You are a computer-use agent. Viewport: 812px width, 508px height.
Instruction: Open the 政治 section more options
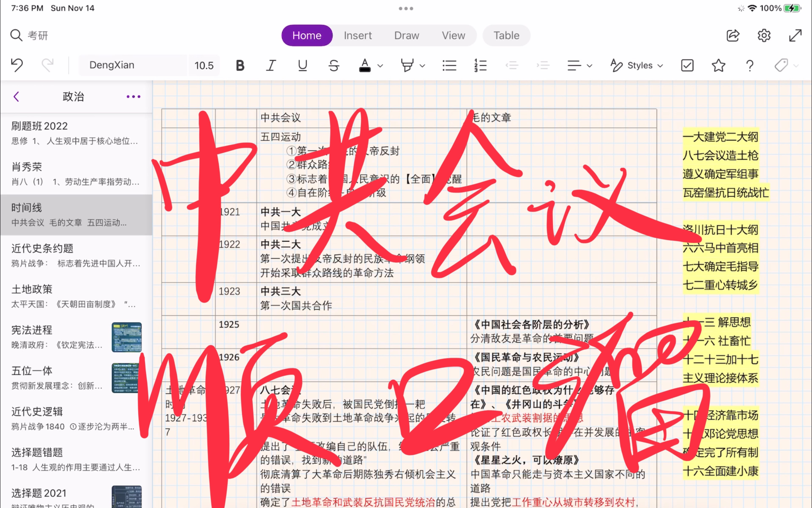(133, 97)
